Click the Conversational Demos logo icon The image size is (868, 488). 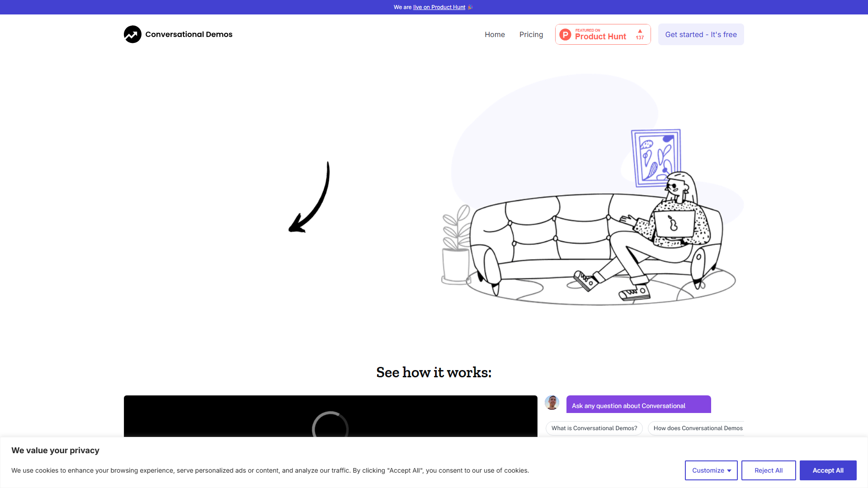point(132,34)
